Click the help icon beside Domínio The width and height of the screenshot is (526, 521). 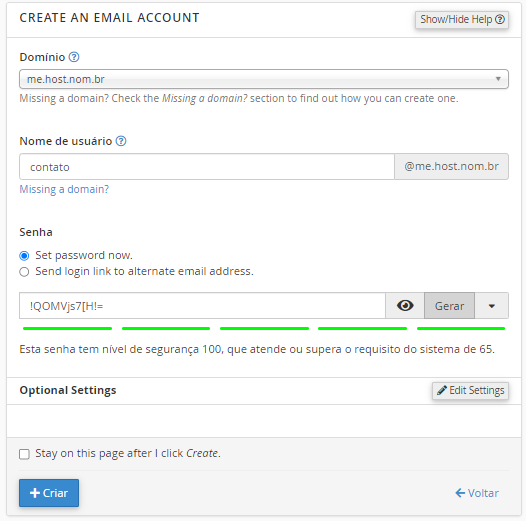coord(74,57)
